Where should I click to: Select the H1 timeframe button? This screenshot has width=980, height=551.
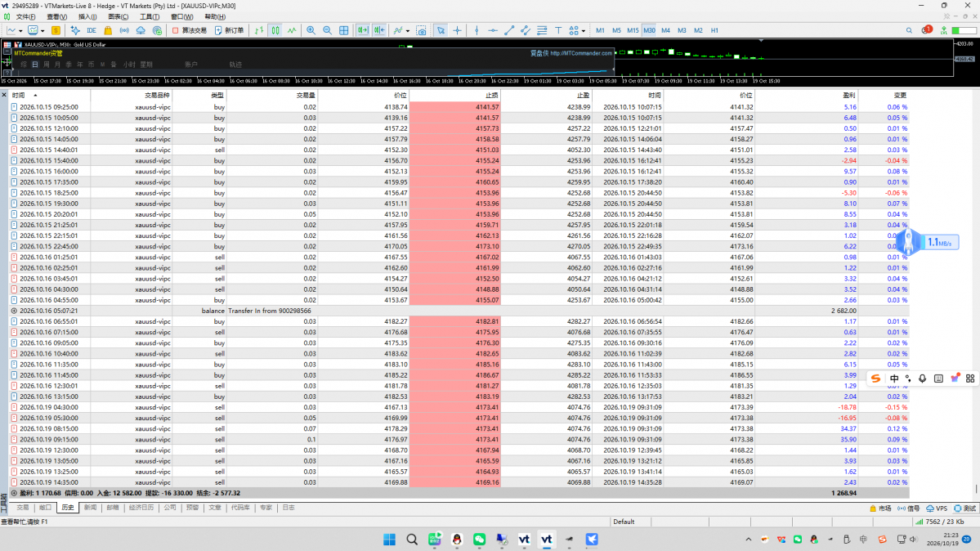pyautogui.click(x=714, y=30)
